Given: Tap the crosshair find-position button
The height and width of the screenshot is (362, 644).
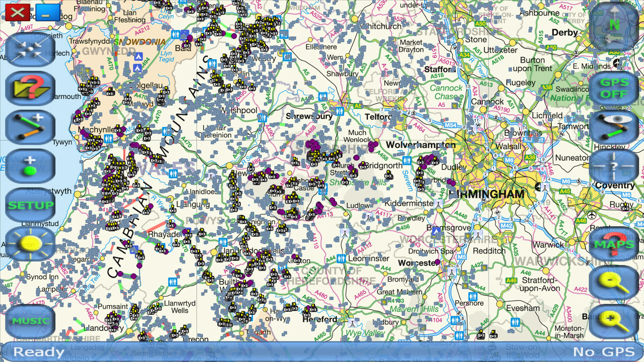Looking at the screenshot, I should pyautogui.click(x=614, y=166).
